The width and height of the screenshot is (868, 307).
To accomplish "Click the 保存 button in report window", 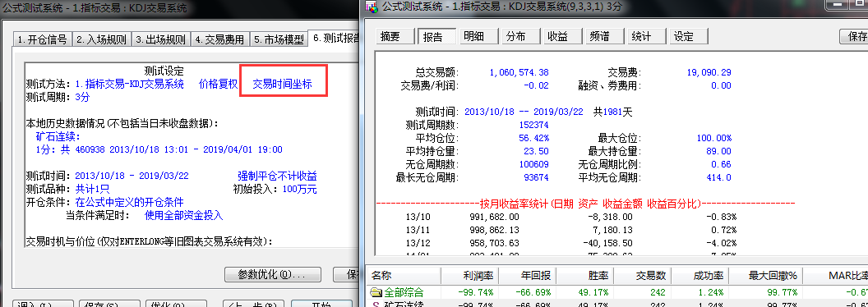I will 855,36.
